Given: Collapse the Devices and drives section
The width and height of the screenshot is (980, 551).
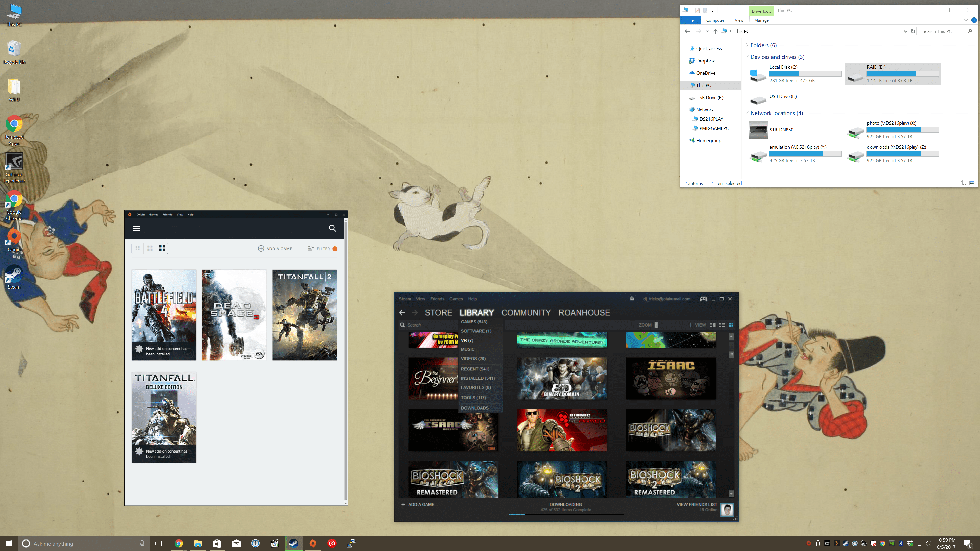Looking at the screenshot, I should (x=747, y=57).
